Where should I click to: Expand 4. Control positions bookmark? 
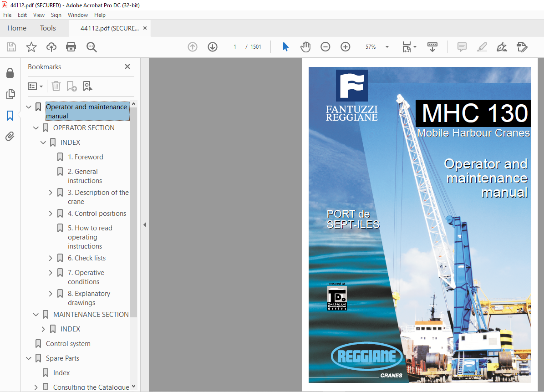(51, 214)
